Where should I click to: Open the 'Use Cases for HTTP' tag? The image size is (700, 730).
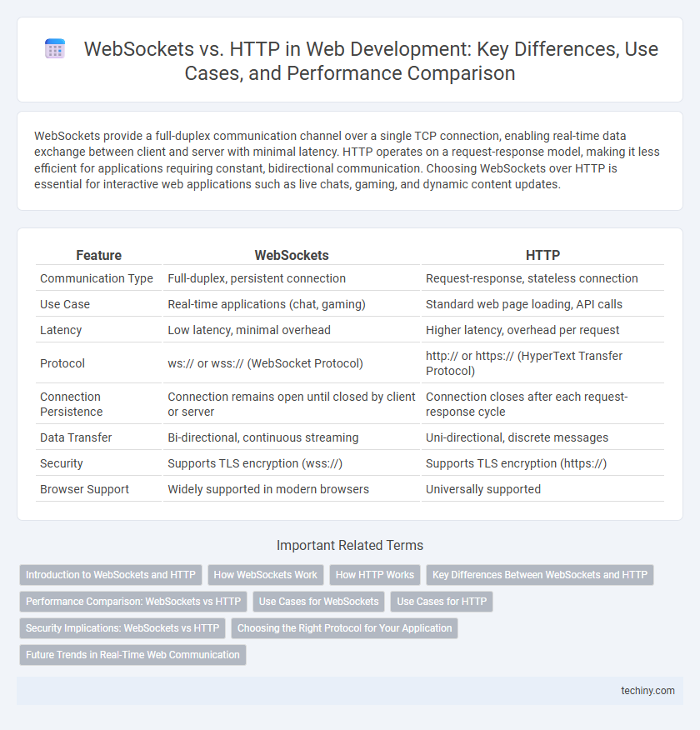click(x=442, y=602)
